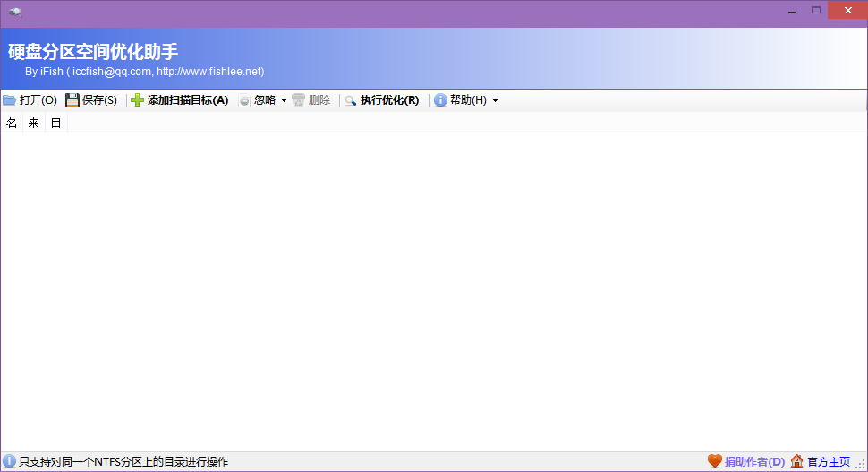This screenshot has width=868, height=472.
Task: Click the green plus add icon
Action: point(137,100)
